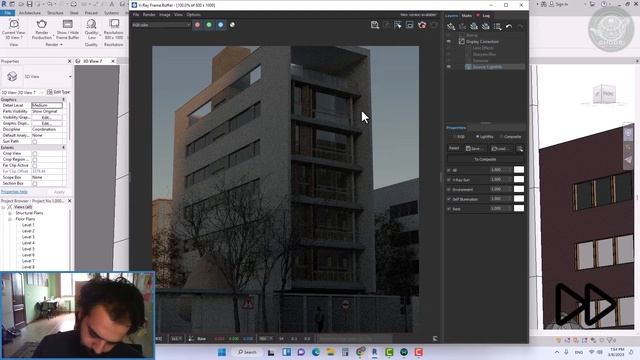Open Render menu in V-Ray Frame Buffer
The height and width of the screenshot is (360, 640).
[149, 15]
